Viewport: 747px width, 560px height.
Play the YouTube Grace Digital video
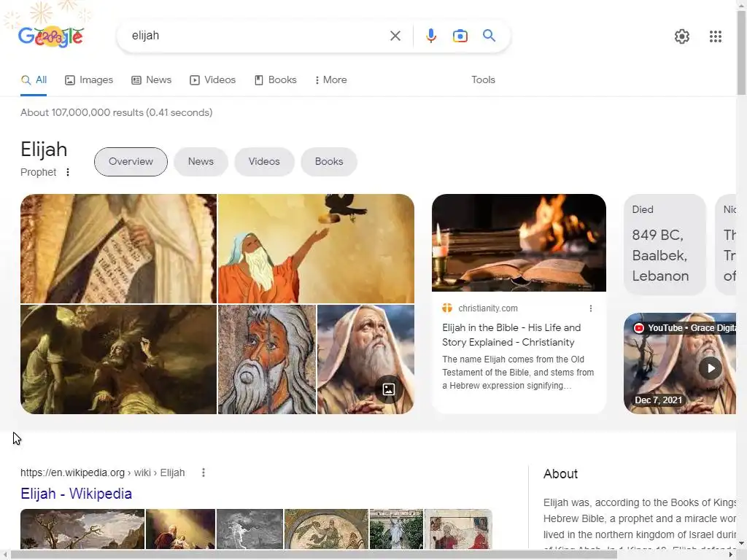tap(711, 368)
